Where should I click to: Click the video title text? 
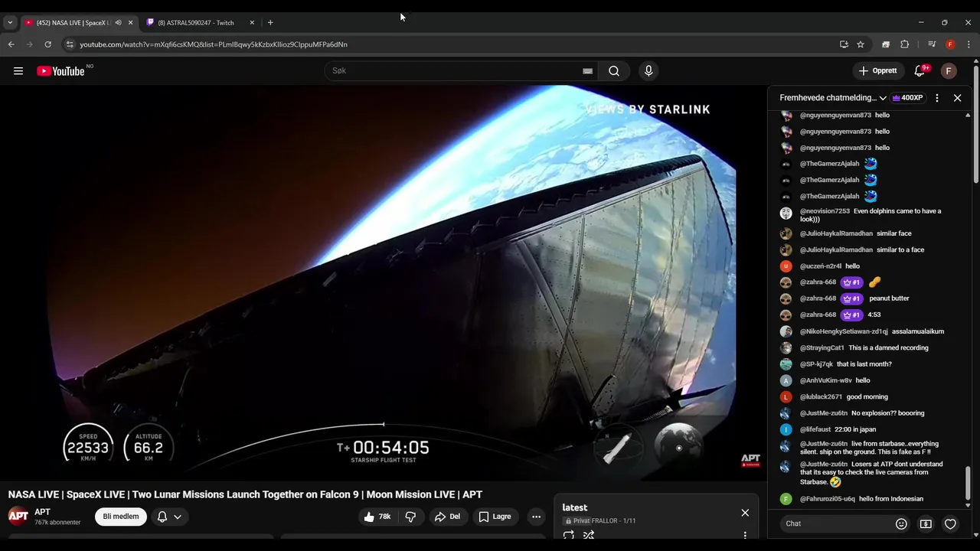point(245,494)
